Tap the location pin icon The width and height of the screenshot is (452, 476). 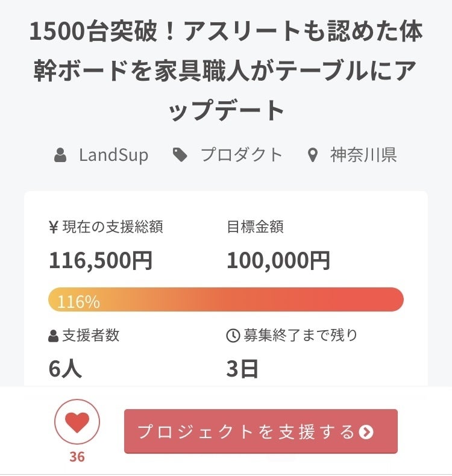312,155
